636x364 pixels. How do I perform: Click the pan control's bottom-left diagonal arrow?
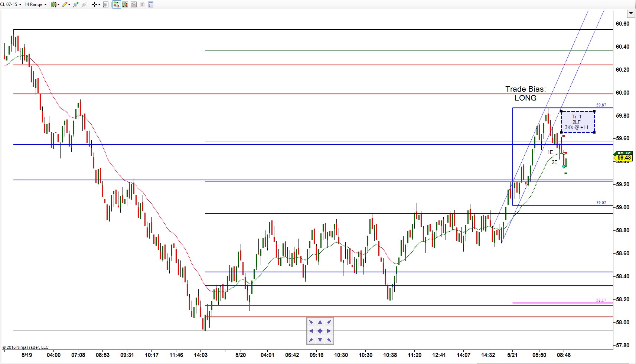[x=311, y=340]
